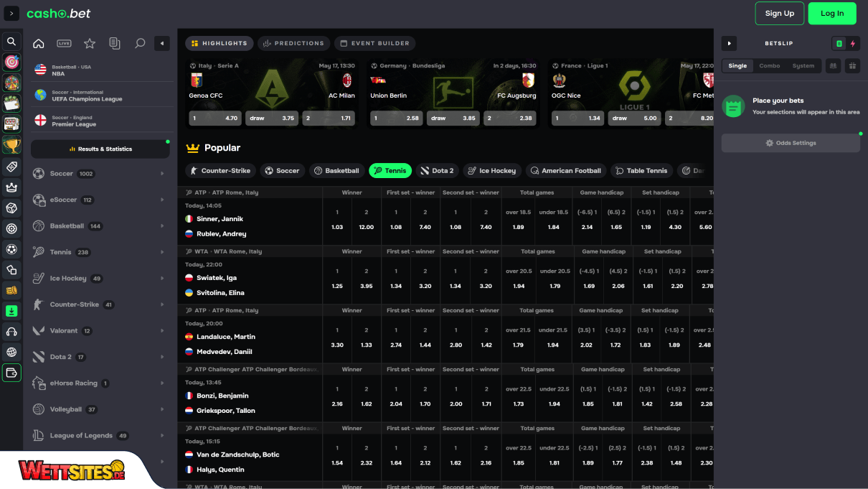Click the Log In button
This screenshot has width=868, height=489.
point(832,13)
